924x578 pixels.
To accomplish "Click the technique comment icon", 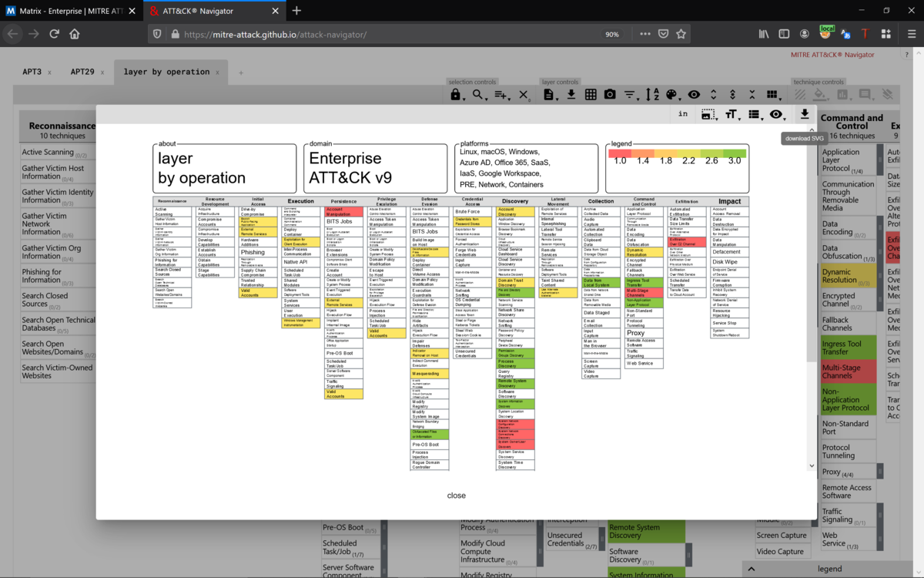I will tap(865, 95).
